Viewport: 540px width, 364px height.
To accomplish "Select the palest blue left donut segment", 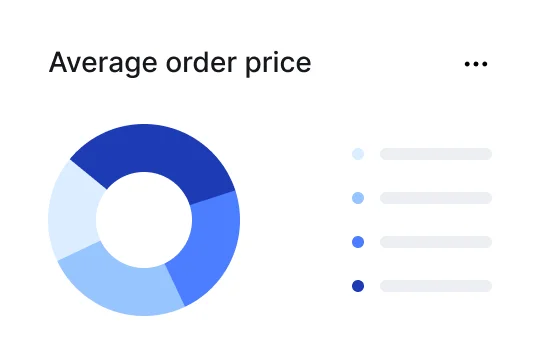I will [74, 212].
